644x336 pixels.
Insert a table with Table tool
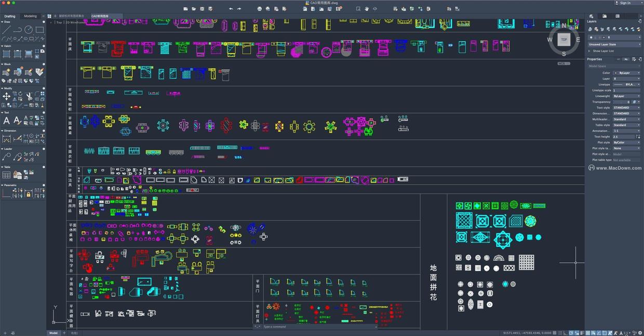6,175
